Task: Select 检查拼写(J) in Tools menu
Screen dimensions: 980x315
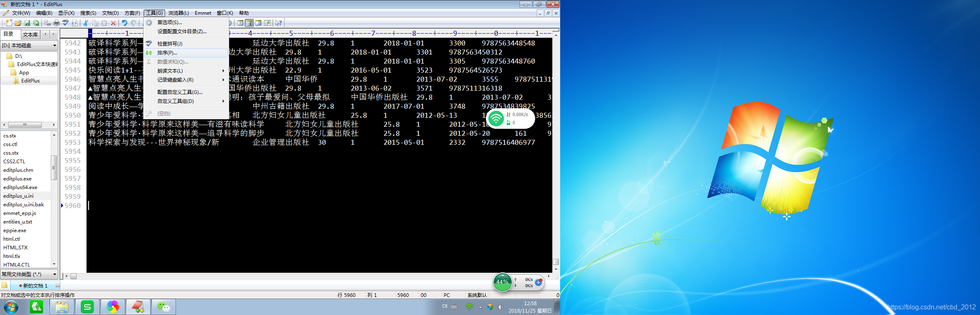Action: pos(187,43)
